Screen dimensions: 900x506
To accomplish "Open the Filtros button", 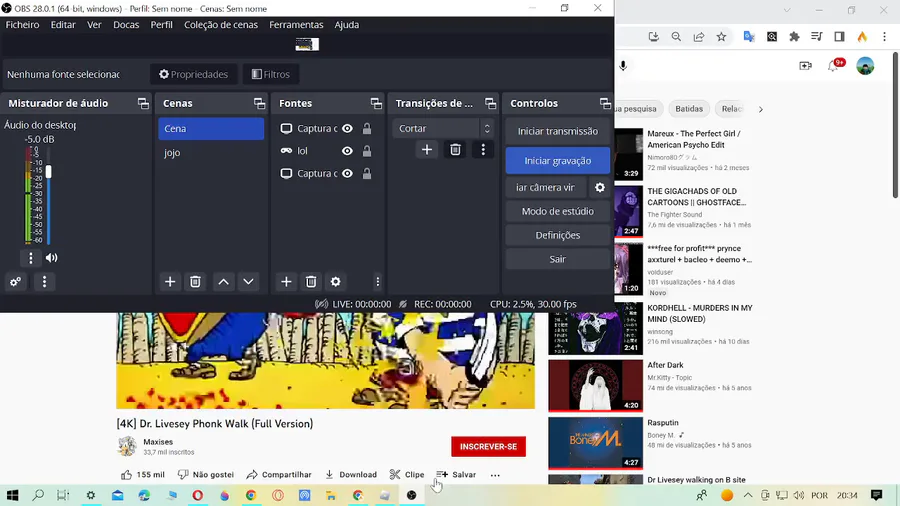I will pyautogui.click(x=270, y=74).
